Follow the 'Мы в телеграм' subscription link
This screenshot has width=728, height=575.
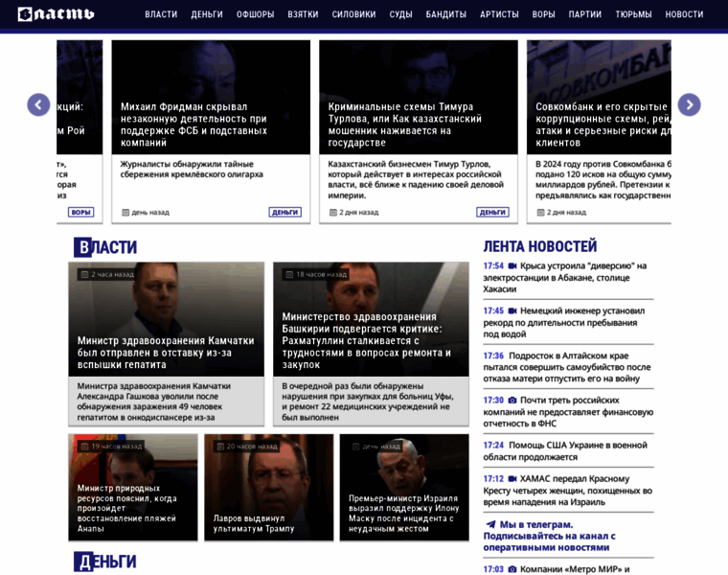[x=550, y=536]
